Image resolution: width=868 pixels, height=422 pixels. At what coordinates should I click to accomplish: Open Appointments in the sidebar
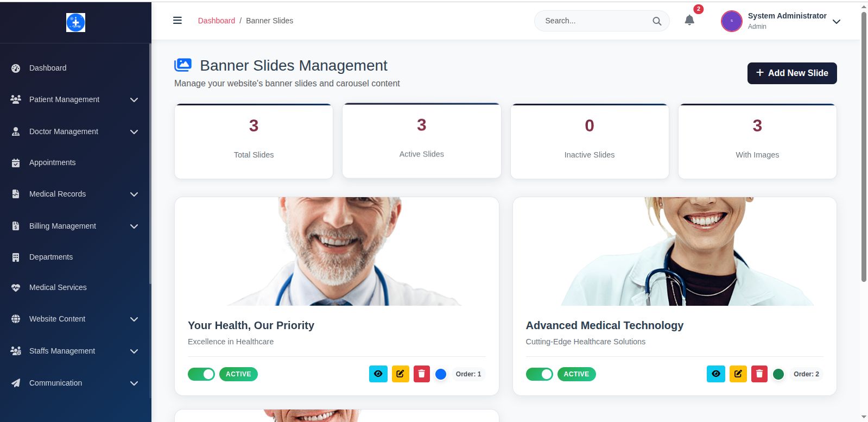53,162
